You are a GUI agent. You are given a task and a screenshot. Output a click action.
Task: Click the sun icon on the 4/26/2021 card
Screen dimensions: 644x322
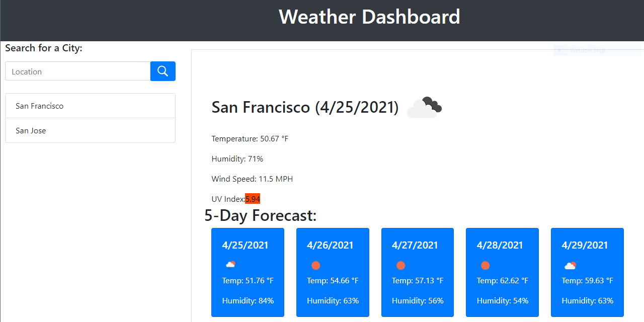pos(316,265)
